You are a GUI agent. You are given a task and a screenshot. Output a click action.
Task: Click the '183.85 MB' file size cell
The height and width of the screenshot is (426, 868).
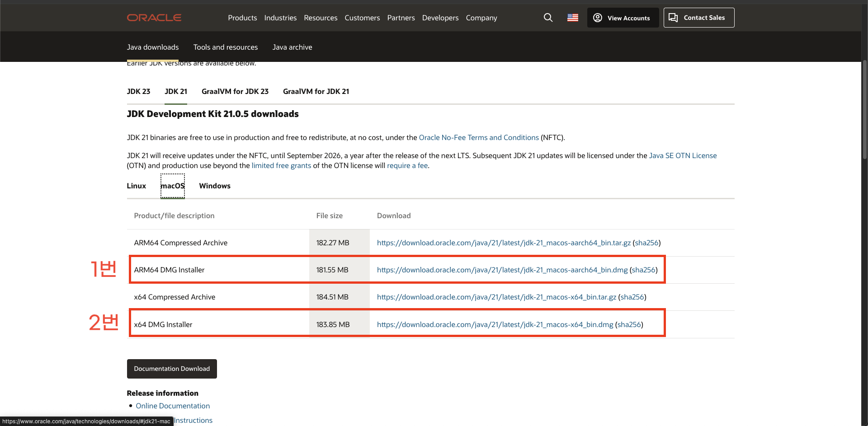click(340, 324)
